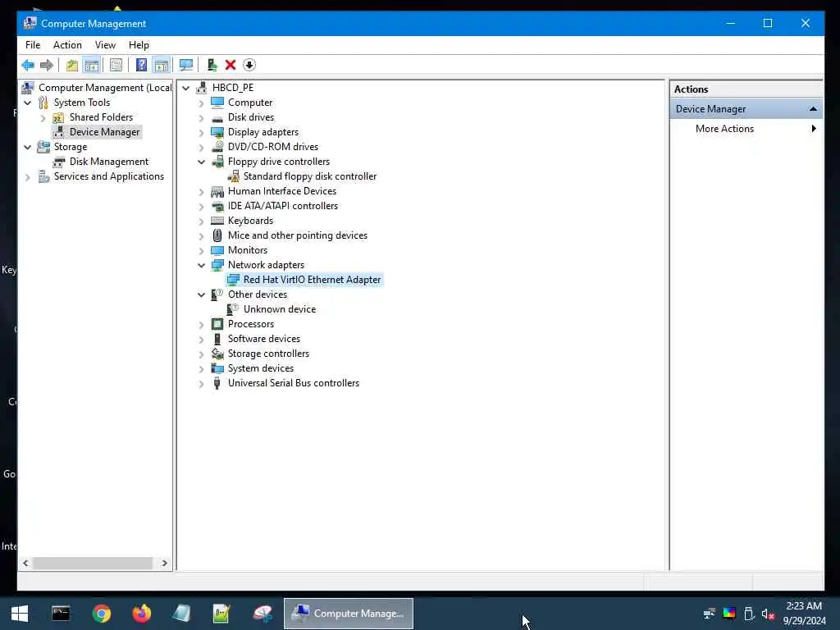Click the Storage controllers icon
Screen dimensions: 840x630
(x=217, y=354)
